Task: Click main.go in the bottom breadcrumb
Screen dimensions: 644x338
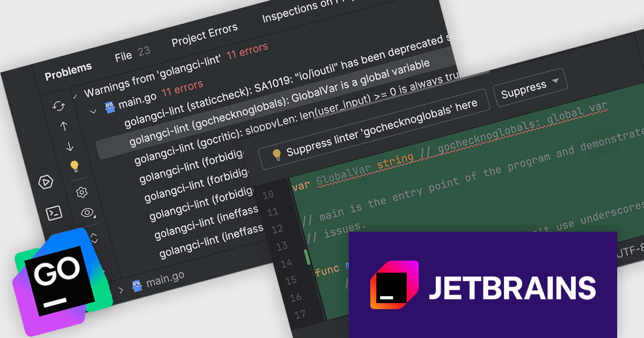Action: (x=165, y=280)
